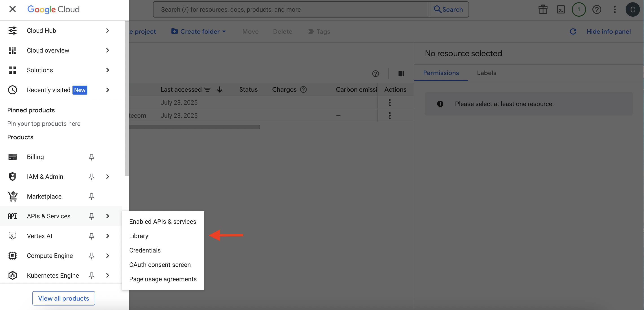Click Hide info panel link

point(608,31)
